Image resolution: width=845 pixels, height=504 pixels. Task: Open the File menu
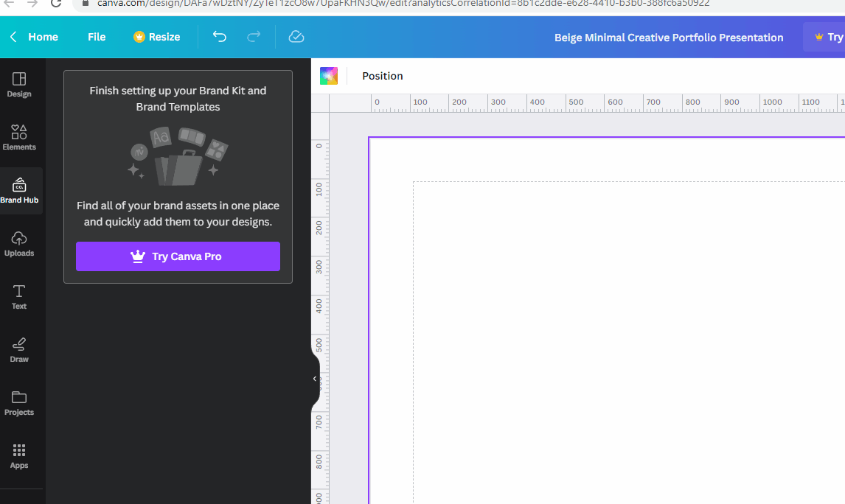click(96, 36)
